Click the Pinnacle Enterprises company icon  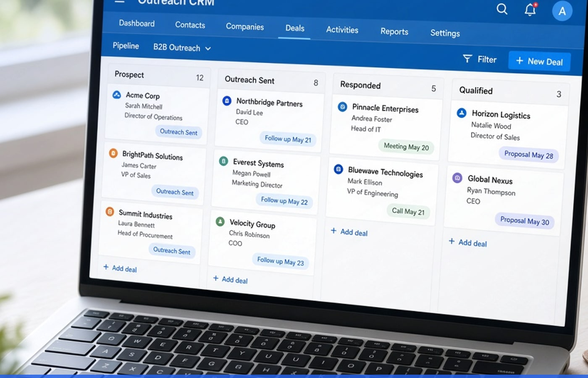[342, 107]
